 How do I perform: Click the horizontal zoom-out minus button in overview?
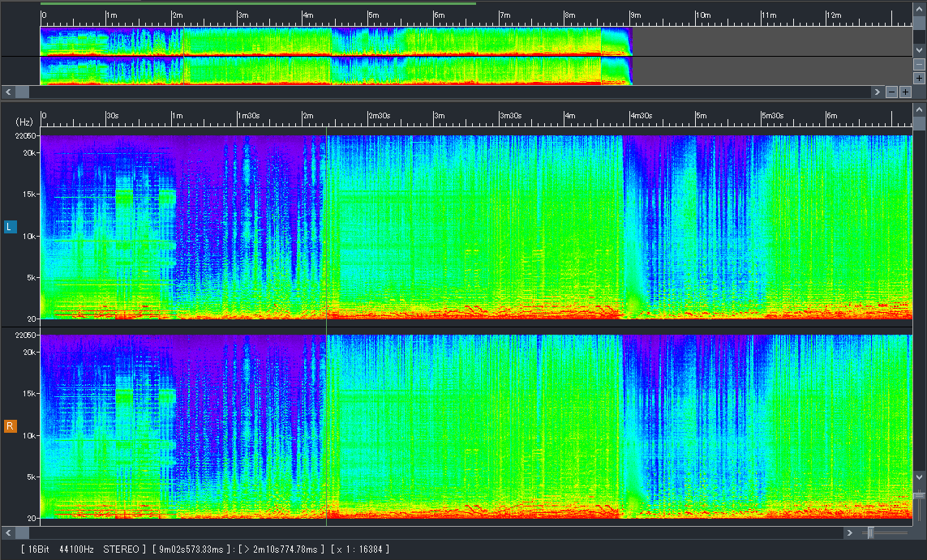point(891,92)
